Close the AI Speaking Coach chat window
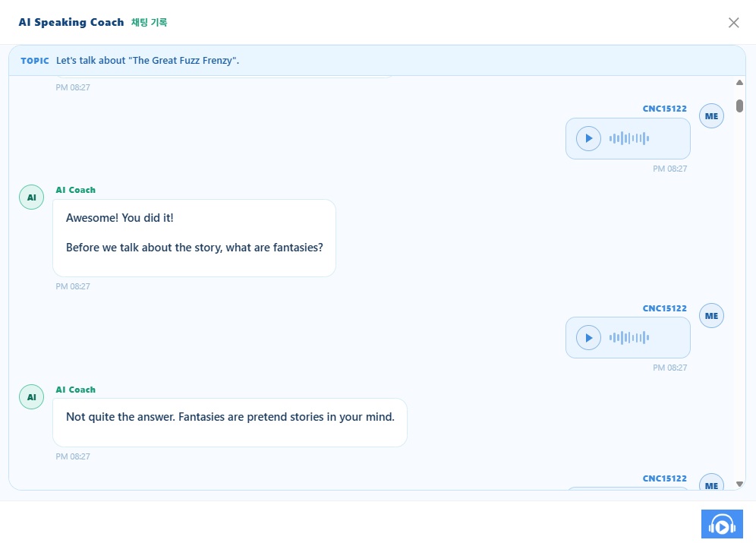The image size is (756, 543). pyautogui.click(x=733, y=23)
